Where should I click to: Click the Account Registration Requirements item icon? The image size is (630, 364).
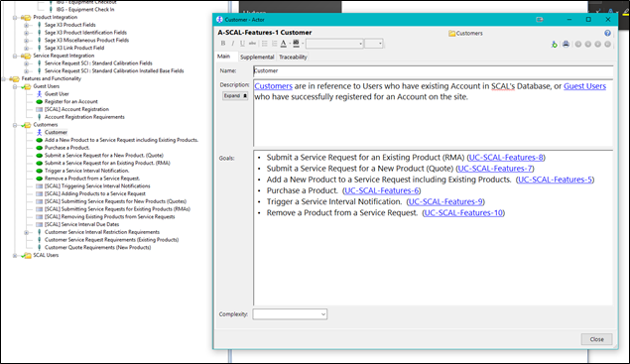pos(40,117)
